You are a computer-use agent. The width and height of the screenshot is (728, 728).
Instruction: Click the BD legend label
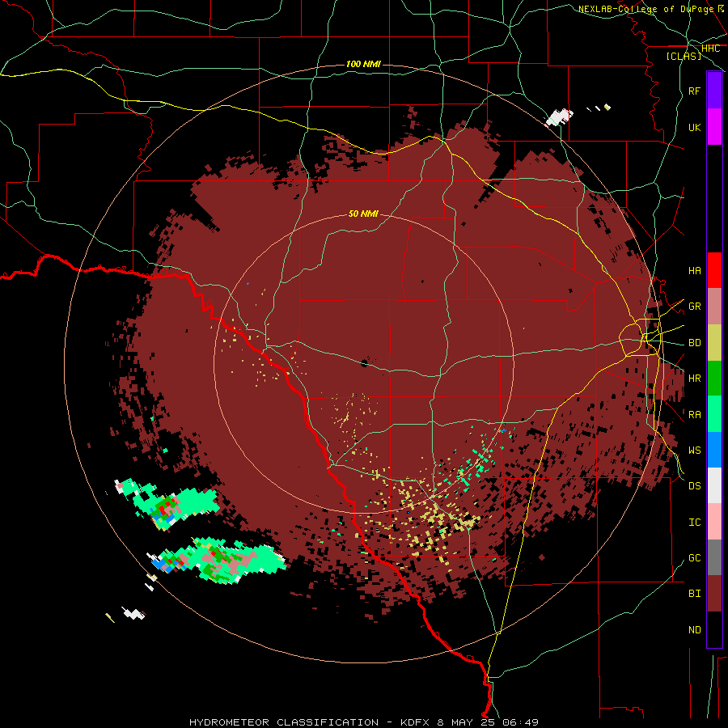(694, 343)
